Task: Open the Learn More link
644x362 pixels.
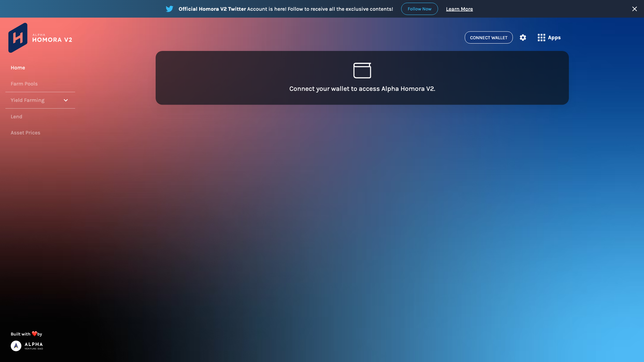Action: coord(459,9)
